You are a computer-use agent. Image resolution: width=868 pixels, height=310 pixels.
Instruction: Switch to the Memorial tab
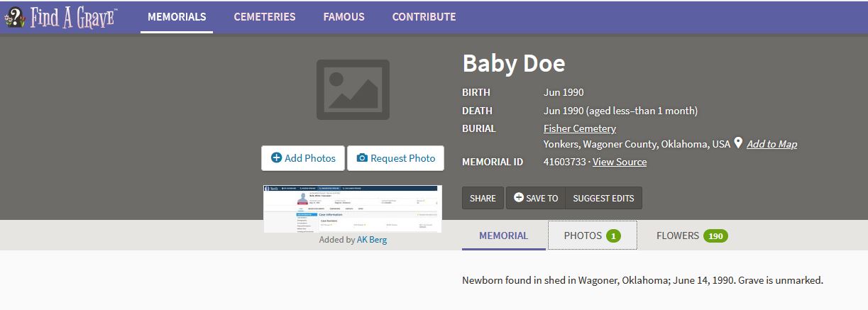pos(503,236)
